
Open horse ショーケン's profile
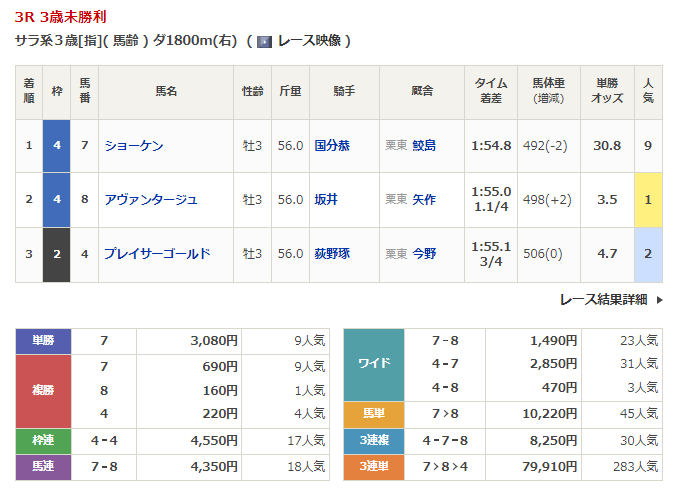[x=134, y=145]
